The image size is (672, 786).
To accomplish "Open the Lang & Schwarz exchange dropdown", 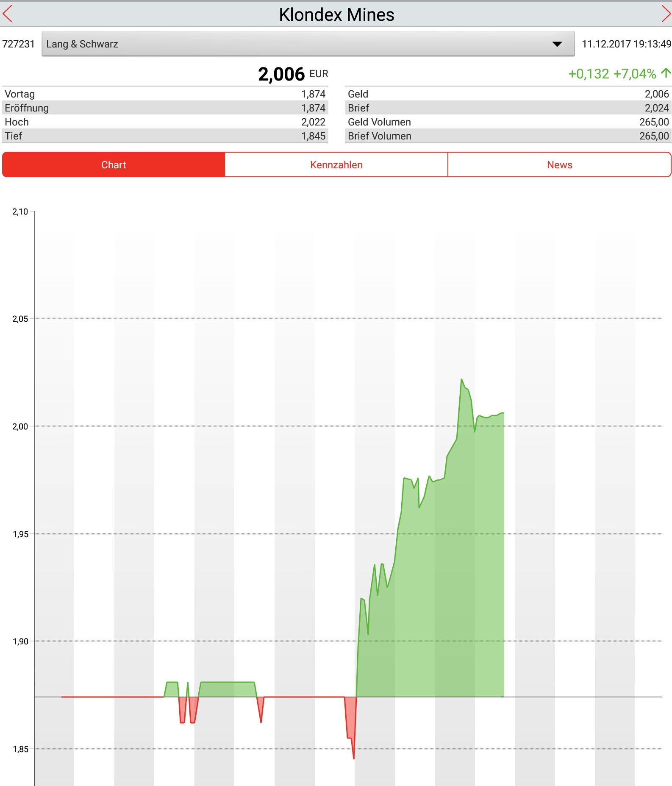I will [308, 44].
